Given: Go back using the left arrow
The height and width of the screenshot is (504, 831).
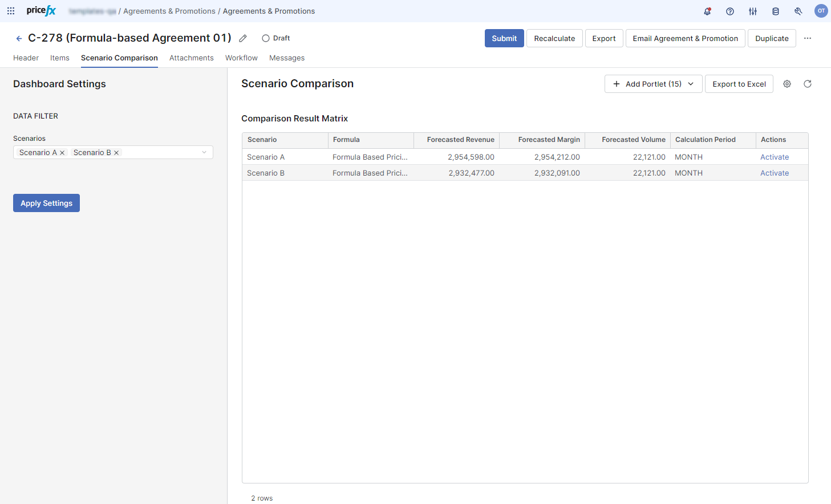Looking at the screenshot, I should [x=19, y=38].
